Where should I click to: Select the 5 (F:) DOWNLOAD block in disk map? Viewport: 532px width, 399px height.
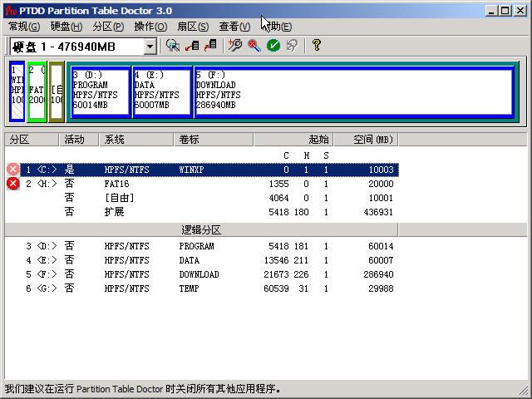(354, 92)
